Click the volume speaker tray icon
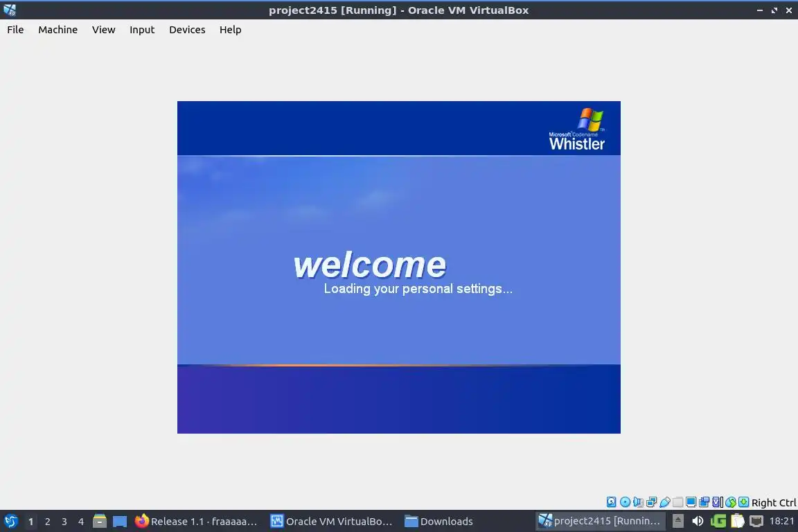Screen dimensions: 798x532 pos(698,521)
